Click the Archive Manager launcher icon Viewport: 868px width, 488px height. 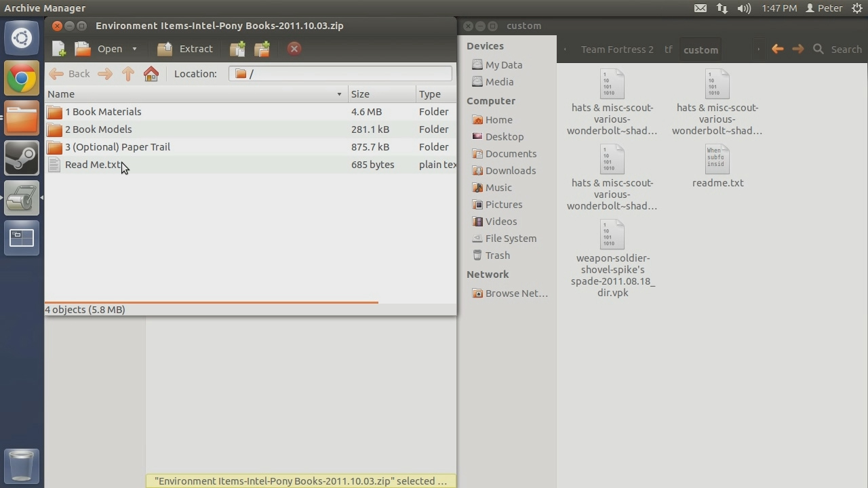22,198
